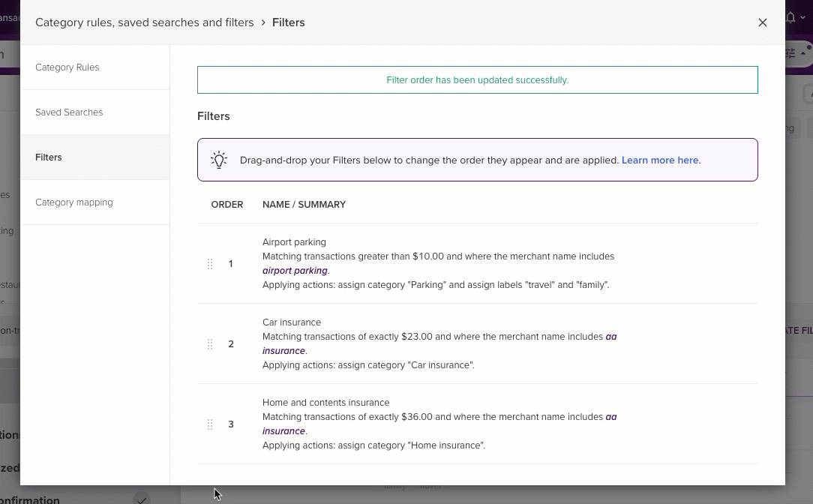Click the filter sliders icon behind the dialog
The height and width of the screenshot is (504, 813).
pos(790,53)
